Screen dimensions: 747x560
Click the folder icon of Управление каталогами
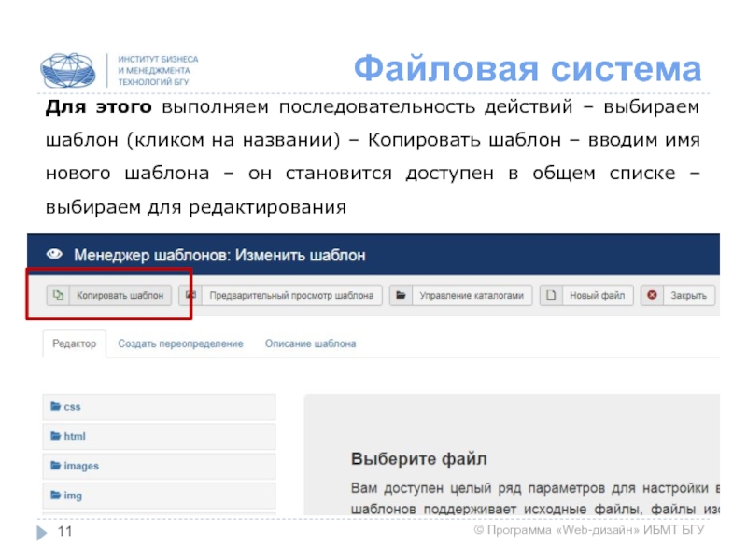(401, 295)
